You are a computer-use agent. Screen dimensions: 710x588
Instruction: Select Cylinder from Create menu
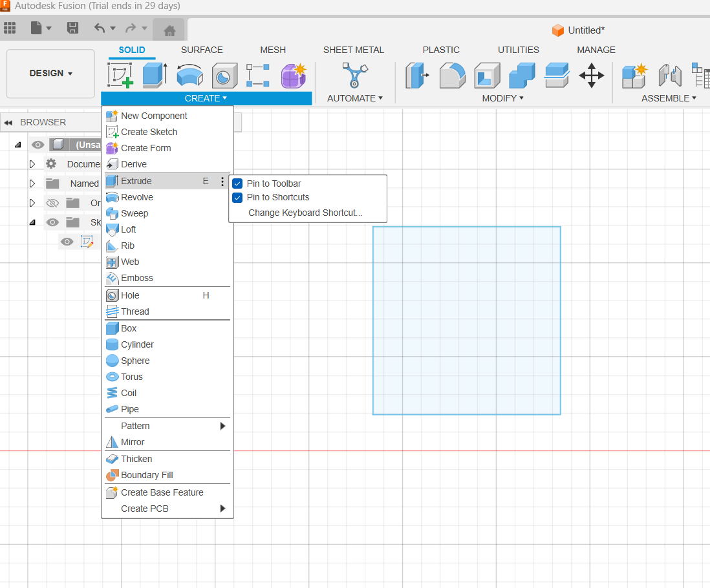167,344
